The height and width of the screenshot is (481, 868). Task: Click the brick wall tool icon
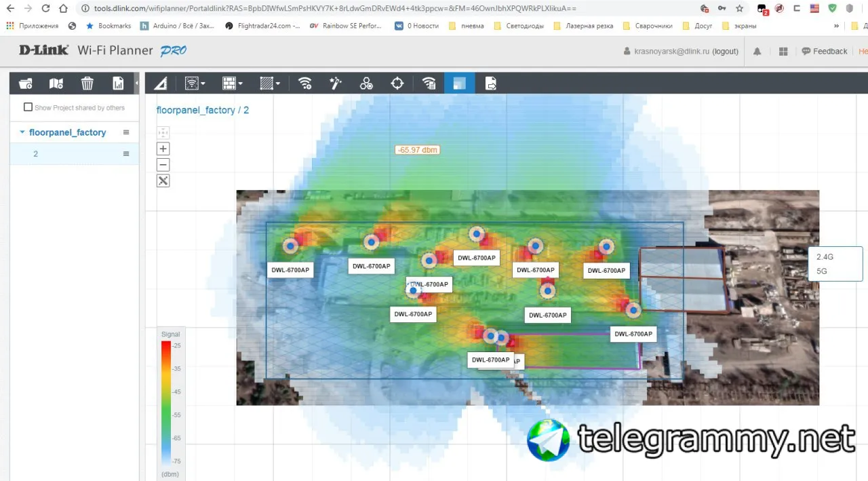[x=229, y=83]
